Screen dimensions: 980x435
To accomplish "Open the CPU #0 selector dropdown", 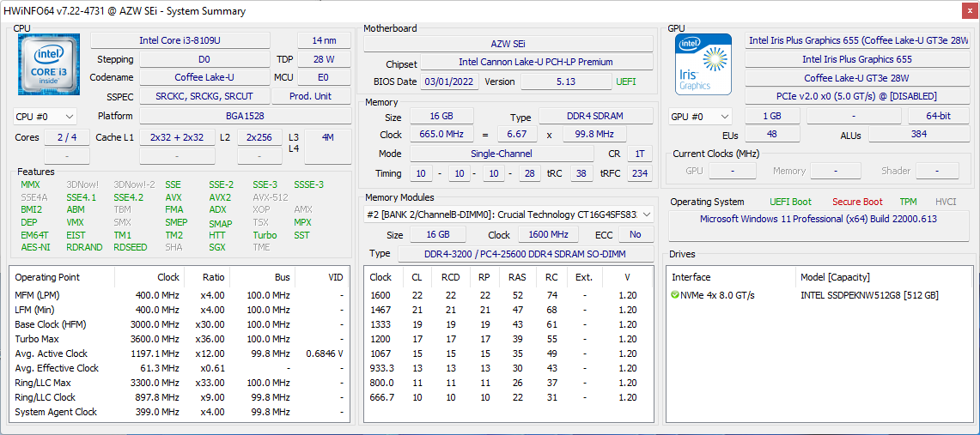I will pos(46,116).
